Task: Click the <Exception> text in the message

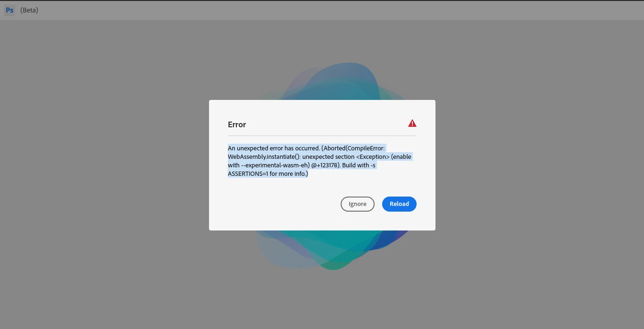Action: click(373, 156)
